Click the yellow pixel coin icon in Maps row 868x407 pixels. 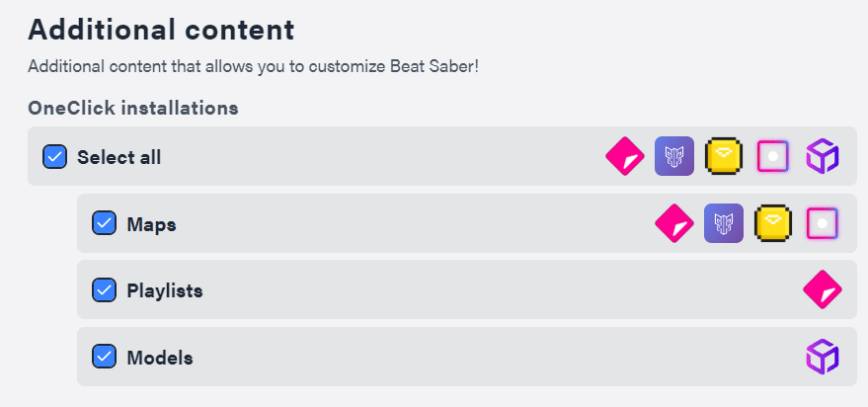pos(773,223)
